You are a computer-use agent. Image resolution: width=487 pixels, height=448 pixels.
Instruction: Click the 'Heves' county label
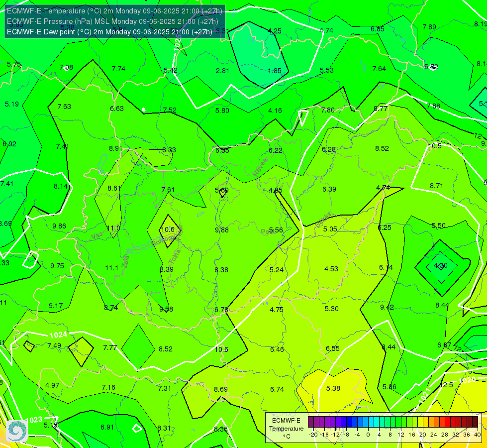point(260,167)
